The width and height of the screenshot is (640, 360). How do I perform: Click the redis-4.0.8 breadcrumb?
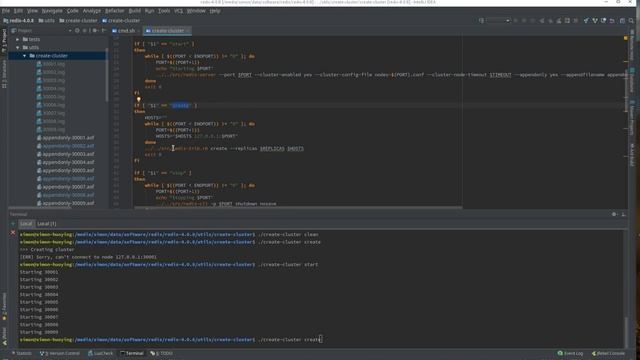(x=19, y=20)
